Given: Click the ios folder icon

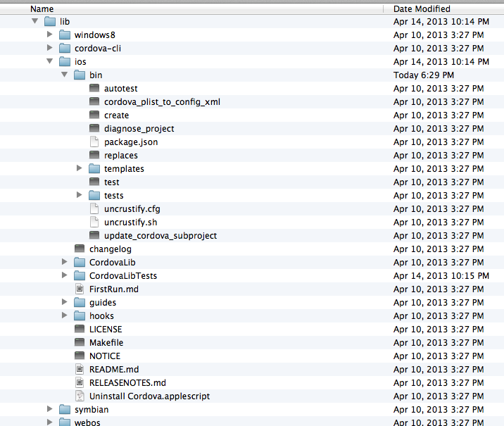Looking at the screenshot, I should tap(65, 61).
